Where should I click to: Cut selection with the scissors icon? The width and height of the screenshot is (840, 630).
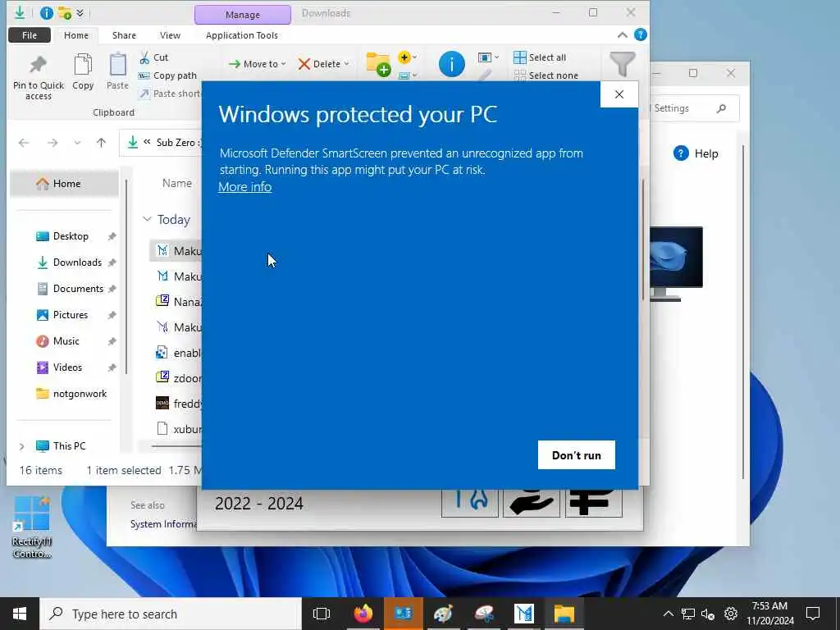144,57
